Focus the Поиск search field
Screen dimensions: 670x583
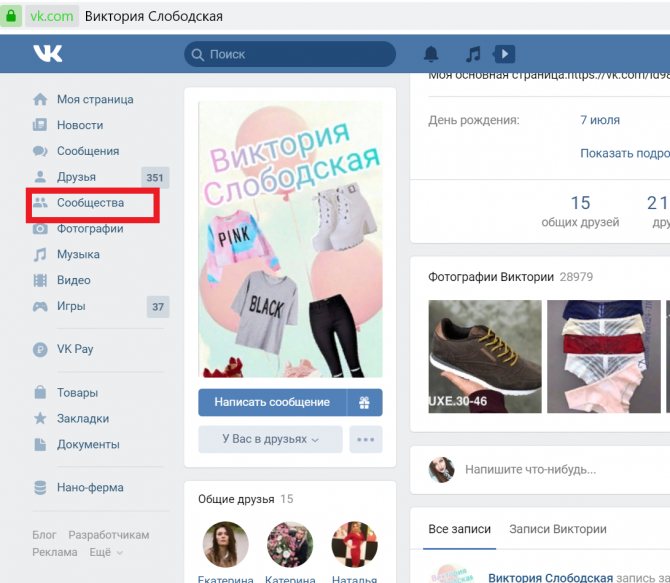(290, 54)
